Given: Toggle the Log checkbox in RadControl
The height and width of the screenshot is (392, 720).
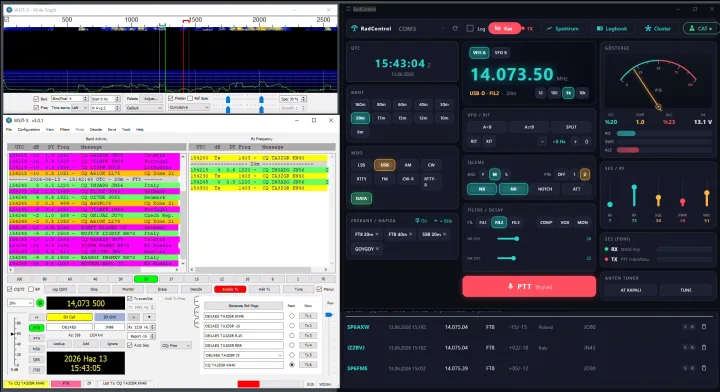Looking at the screenshot, I should [470, 28].
